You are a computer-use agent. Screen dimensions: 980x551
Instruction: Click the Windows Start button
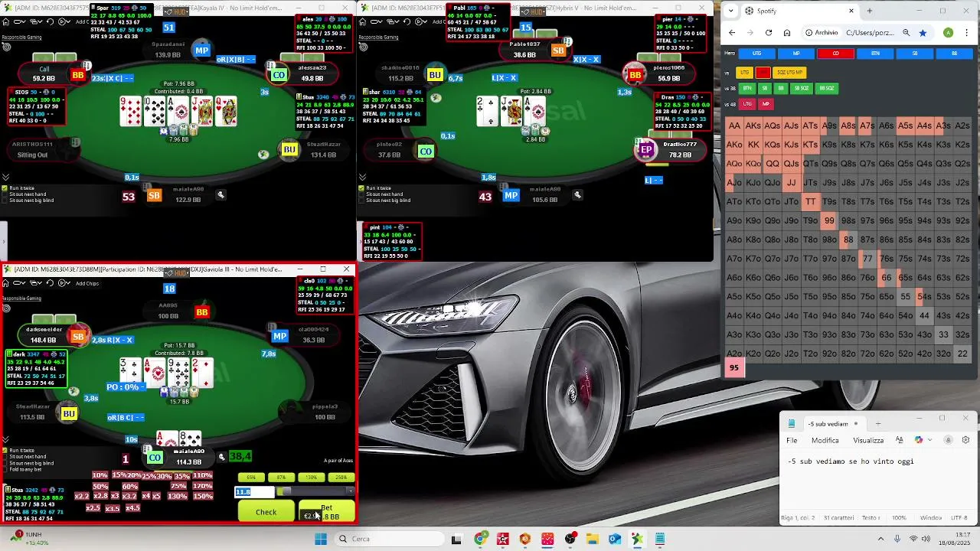click(321, 539)
